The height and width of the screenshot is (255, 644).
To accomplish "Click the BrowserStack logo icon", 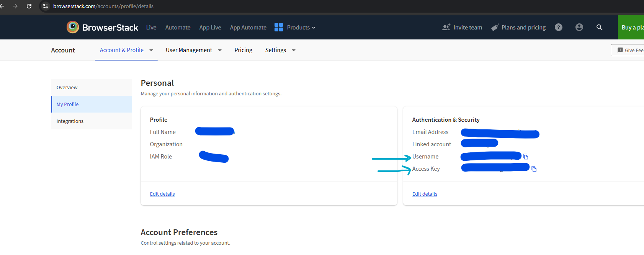I will (x=73, y=27).
